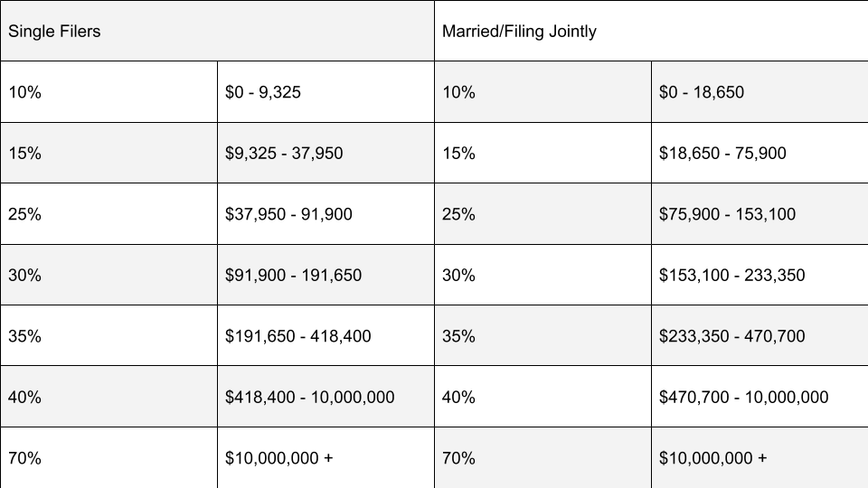The height and width of the screenshot is (488, 868).
Task: Click the $9,325 - 37,950 cell
Action: point(325,153)
